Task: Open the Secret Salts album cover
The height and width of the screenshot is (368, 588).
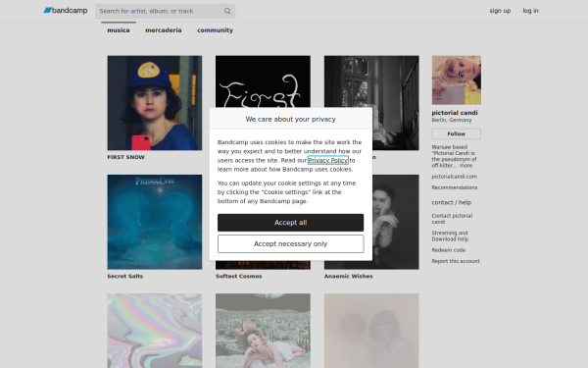Action: (155, 222)
